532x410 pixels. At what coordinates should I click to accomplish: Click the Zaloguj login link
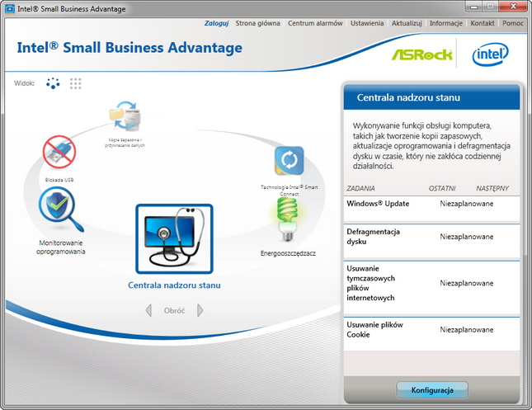tap(216, 23)
